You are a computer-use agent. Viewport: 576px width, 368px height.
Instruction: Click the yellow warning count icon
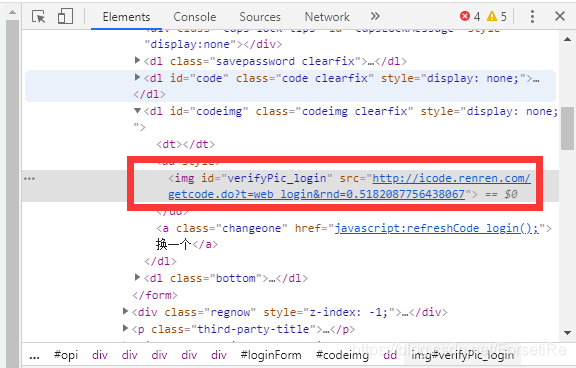click(492, 16)
